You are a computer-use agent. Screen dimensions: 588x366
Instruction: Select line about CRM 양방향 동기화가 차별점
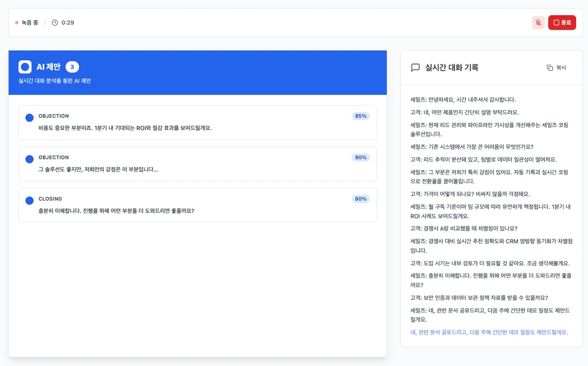(491, 245)
